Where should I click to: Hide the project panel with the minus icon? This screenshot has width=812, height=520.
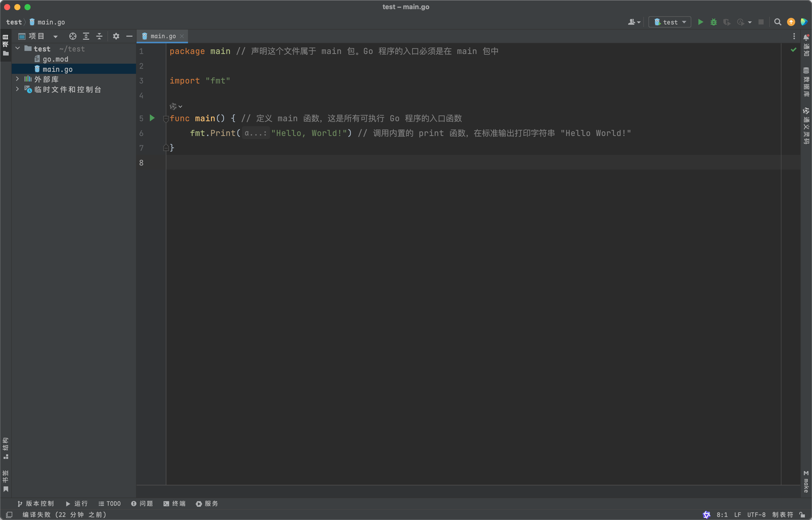tap(129, 36)
